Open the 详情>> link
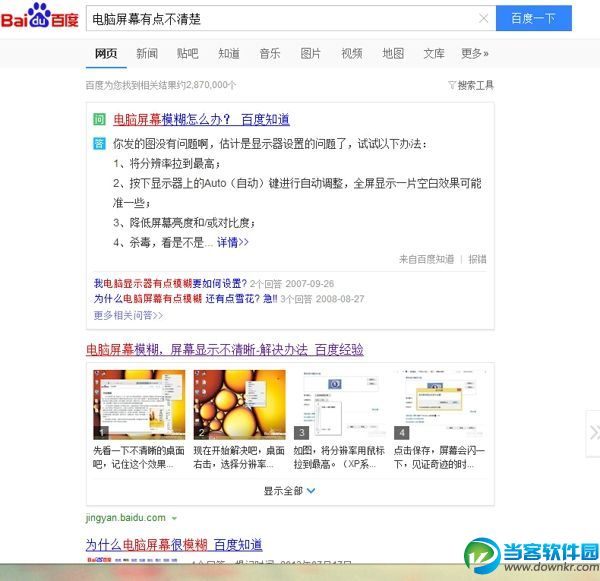600x581 pixels. pos(233,242)
